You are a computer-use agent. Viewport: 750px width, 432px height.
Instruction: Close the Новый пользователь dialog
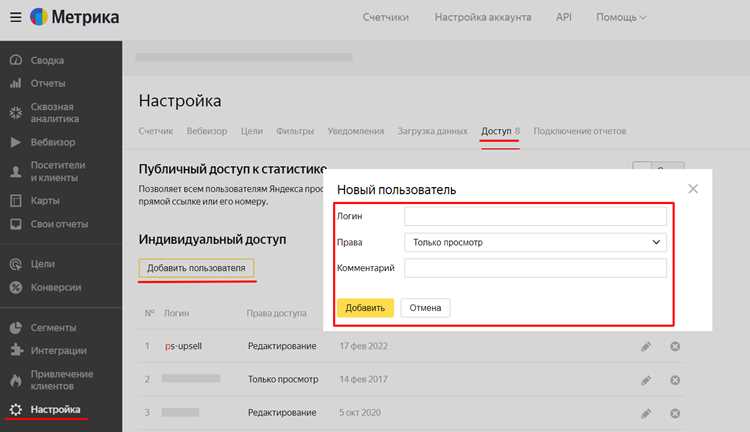click(x=693, y=189)
